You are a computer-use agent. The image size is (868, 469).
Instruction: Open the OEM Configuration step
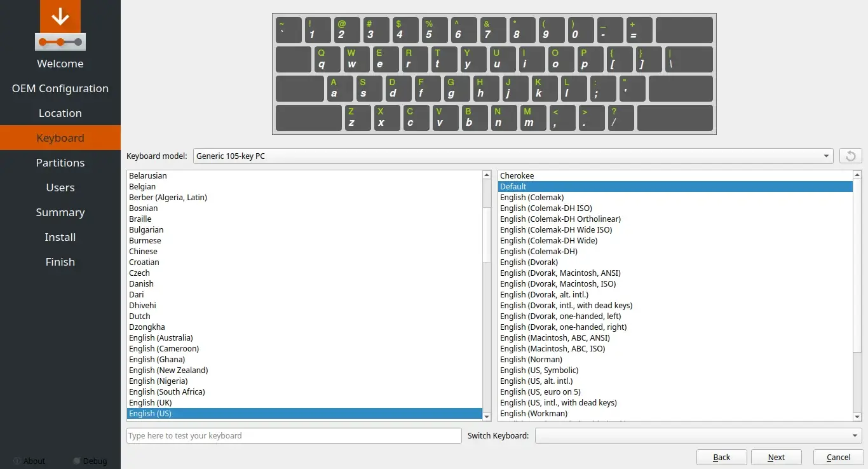[x=60, y=88]
